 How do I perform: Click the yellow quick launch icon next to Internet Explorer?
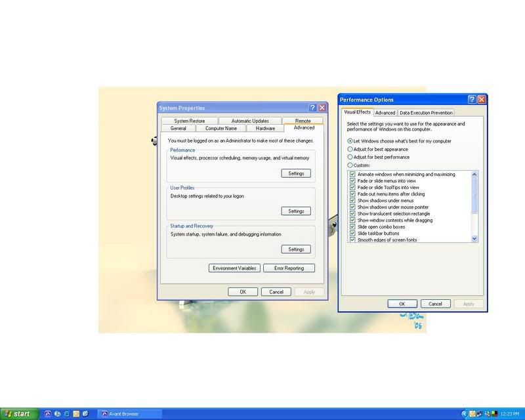[x=76, y=414]
